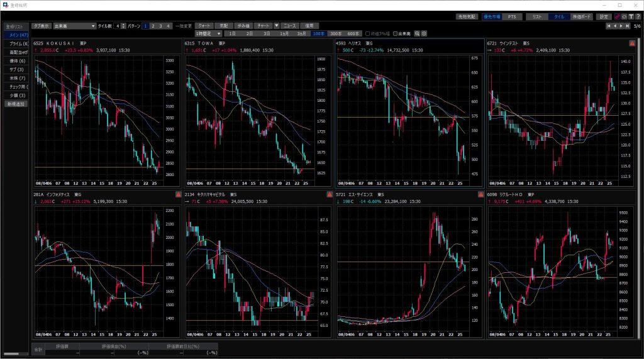Click red alert icon on ウインテスト tile
The image size is (644, 359).
pyautogui.click(x=632, y=43)
